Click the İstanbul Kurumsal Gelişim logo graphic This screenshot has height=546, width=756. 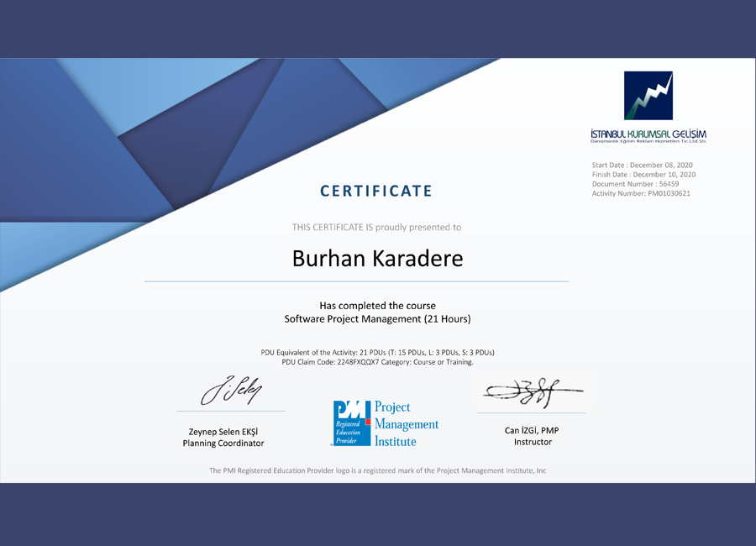click(648, 96)
